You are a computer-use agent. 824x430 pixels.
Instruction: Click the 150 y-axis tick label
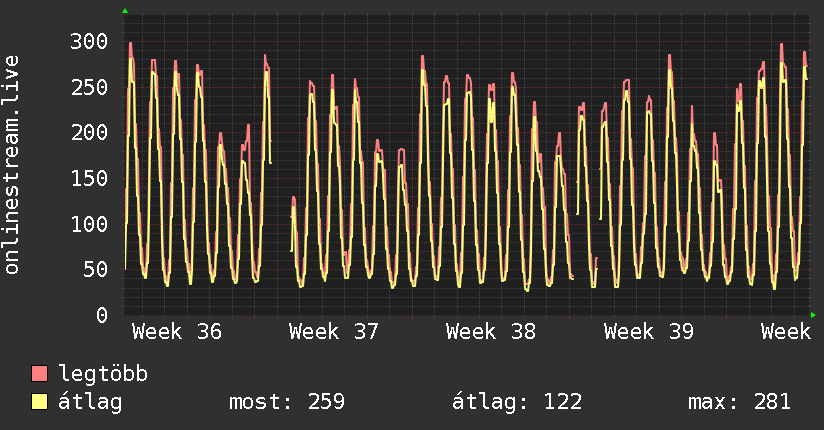(89, 178)
